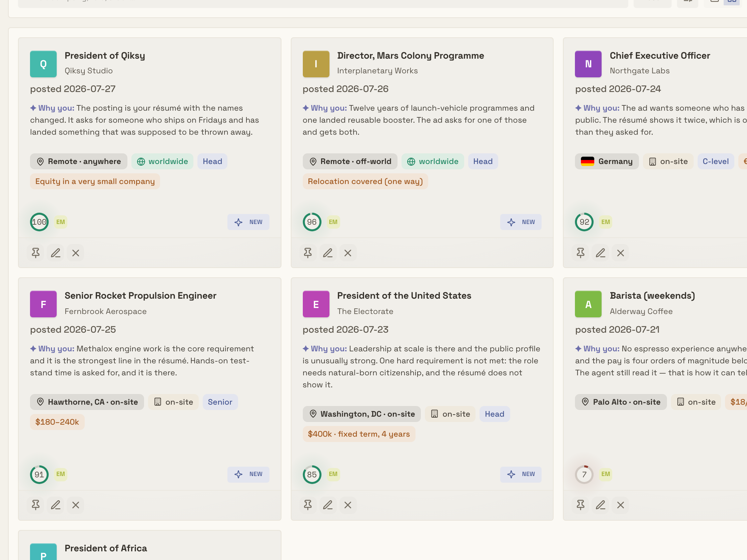Click the Fernbrook Aerospace F logo

pos(43,304)
